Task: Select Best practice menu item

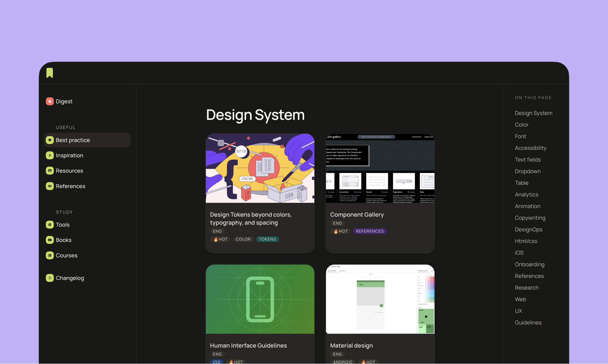Action: (87, 140)
